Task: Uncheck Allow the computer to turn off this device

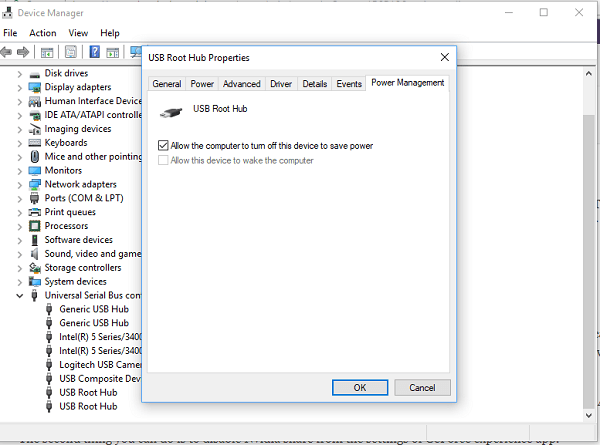Action: tap(163, 145)
